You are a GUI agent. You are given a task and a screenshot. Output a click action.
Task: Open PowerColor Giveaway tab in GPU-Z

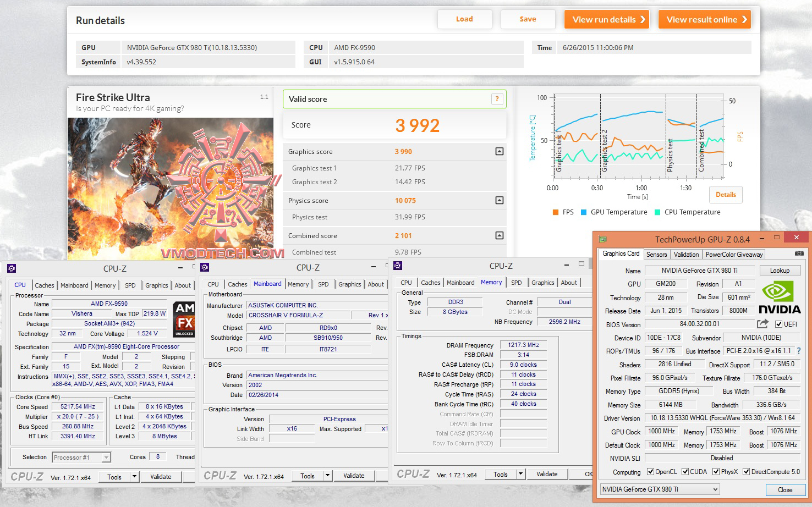tap(734, 254)
